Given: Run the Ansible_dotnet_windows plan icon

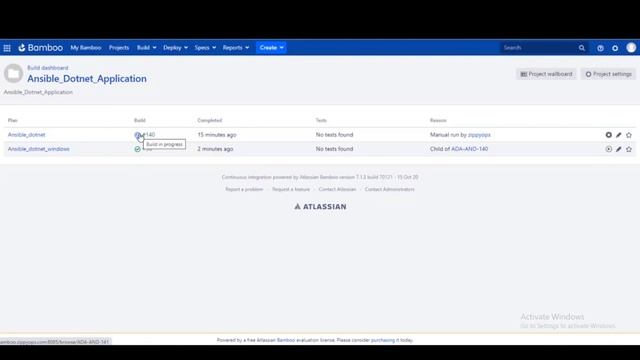Looking at the screenshot, I should point(609,149).
